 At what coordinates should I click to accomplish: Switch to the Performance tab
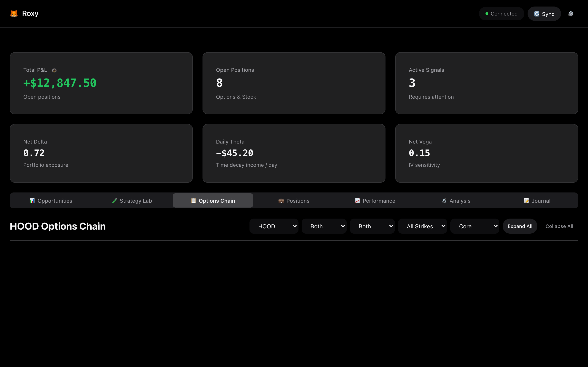click(375, 201)
